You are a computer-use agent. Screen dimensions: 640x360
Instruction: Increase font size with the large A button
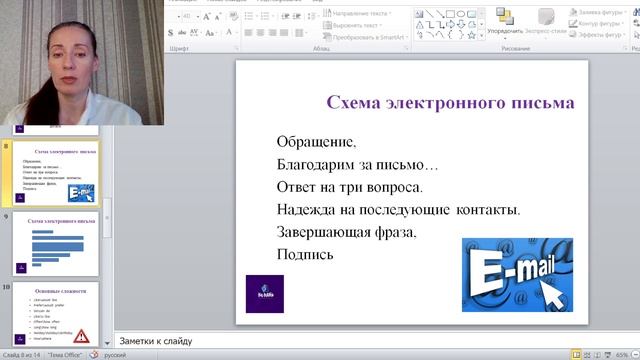click(207, 17)
